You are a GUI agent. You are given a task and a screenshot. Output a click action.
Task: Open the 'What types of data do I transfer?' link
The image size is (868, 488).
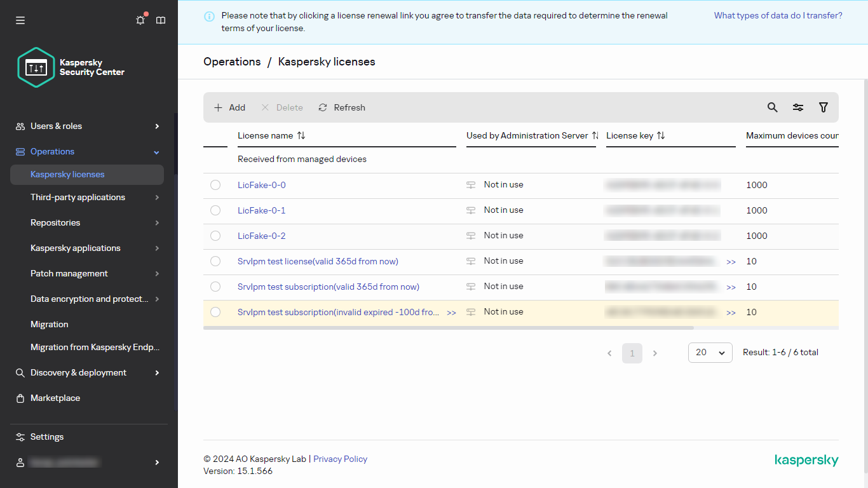(x=778, y=15)
